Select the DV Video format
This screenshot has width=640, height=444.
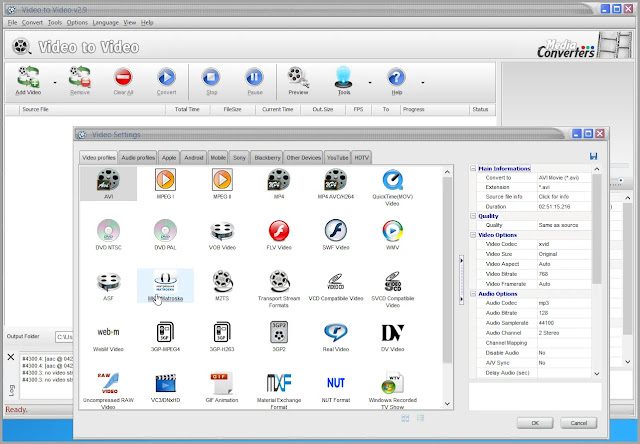(x=393, y=337)
